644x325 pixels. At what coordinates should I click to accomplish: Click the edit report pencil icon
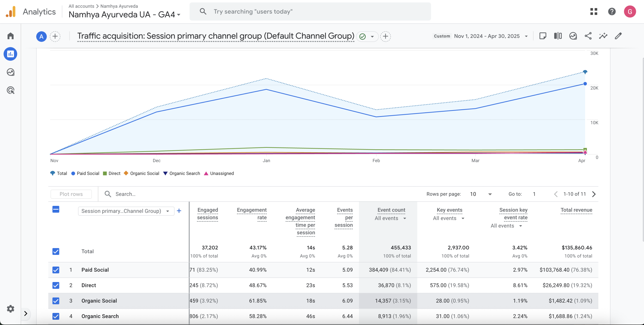[618, 36]
